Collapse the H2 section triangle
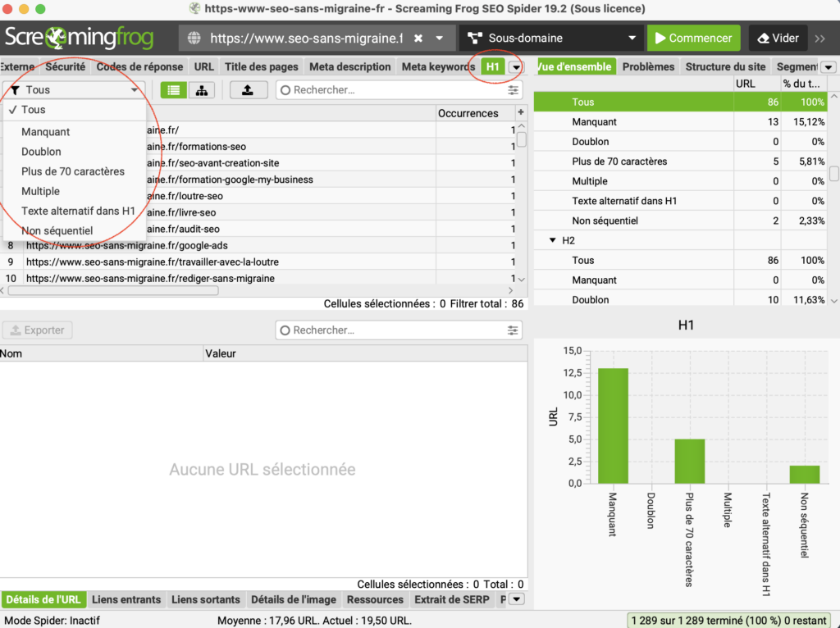Image resolution: width=840 pixels, height=628 pixels. click(x=552, y=240)
